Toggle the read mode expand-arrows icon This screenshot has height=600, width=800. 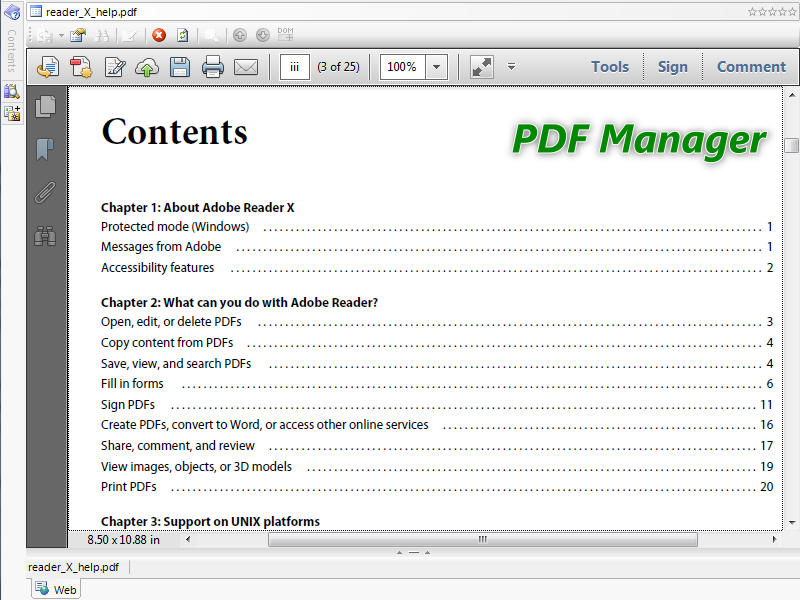tap(482, 67)
